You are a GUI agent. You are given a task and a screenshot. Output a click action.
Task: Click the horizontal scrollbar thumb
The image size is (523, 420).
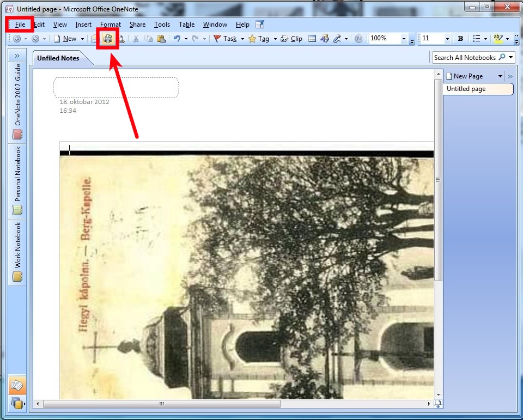point(162,404)
